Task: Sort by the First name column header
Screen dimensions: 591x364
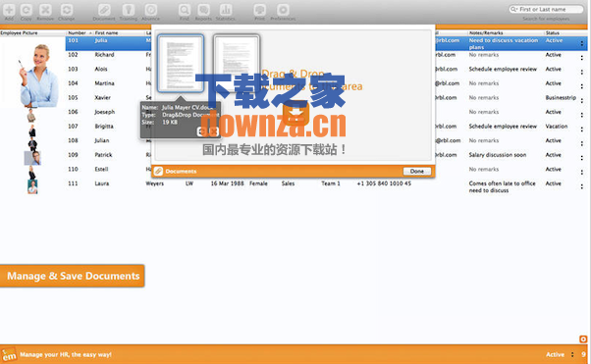Action: coord(119,32)
